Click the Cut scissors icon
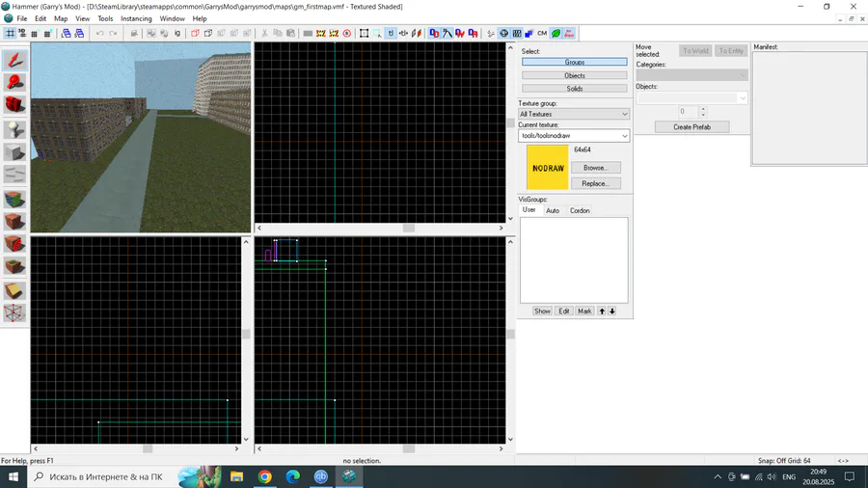The height and width of the screenshot is (488, 868). tap(264, 33)
